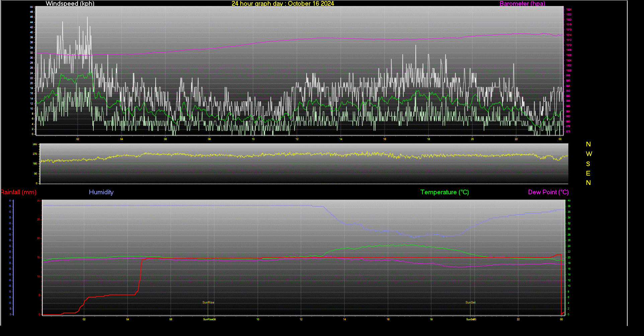Click the 'SunRise' marker label in lower graph
The image size is (644, 336).
(208, 303)
